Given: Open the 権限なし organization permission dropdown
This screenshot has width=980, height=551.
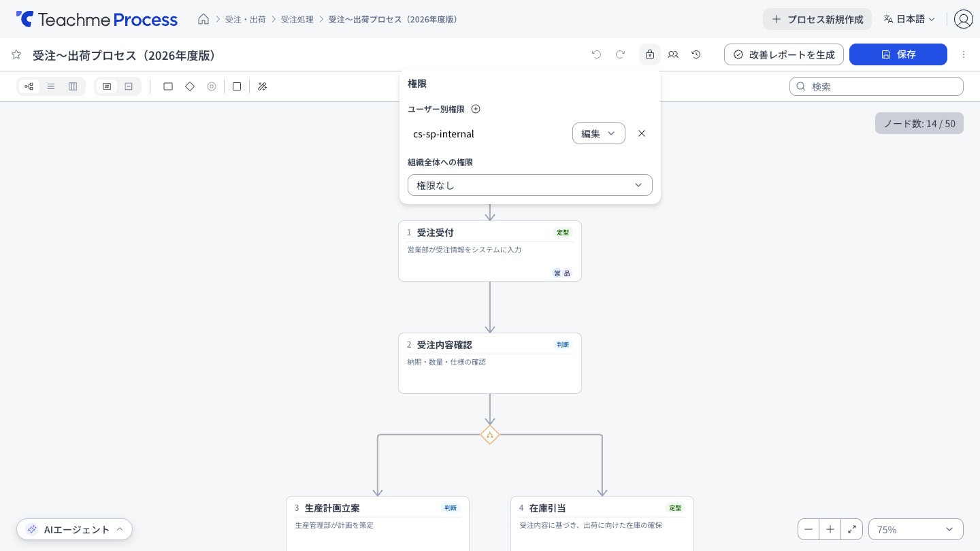Looking at the screenshot, I should [x=530, y=185].
